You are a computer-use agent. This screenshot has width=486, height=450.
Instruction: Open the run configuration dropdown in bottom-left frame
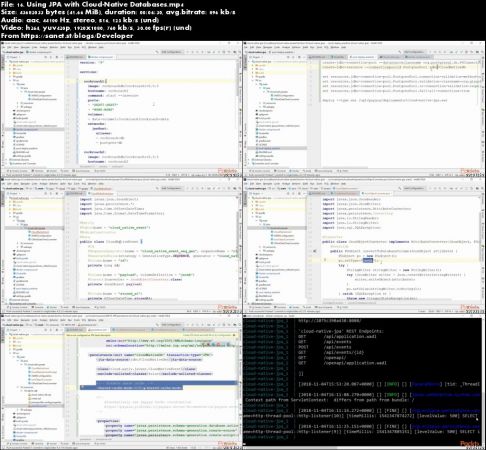(x=171, y=325)
